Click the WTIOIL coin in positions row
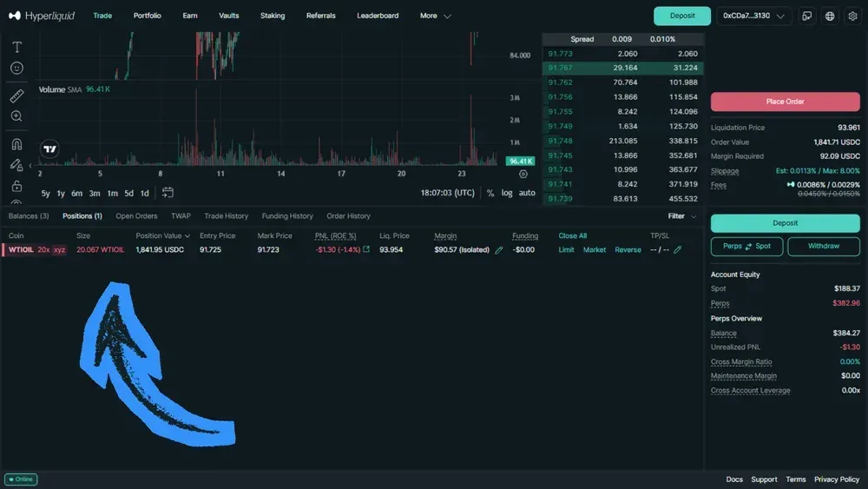The width and height of the screenshot is (868, 489). pos(21,250)
